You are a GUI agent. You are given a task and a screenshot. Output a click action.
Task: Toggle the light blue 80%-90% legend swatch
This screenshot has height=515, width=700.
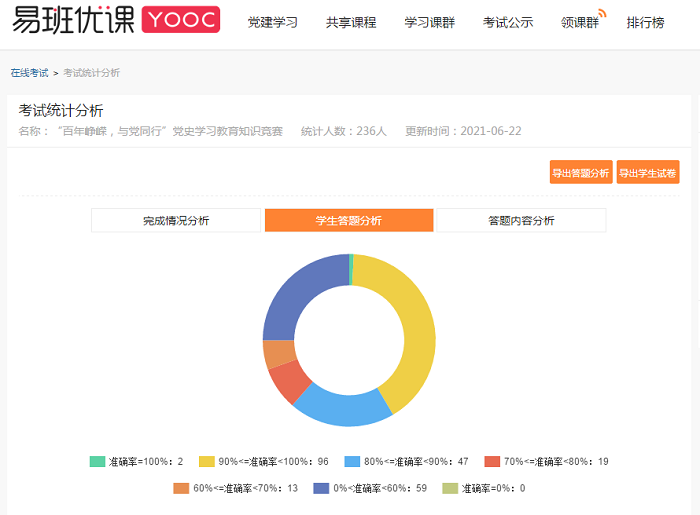pos(352,461)
